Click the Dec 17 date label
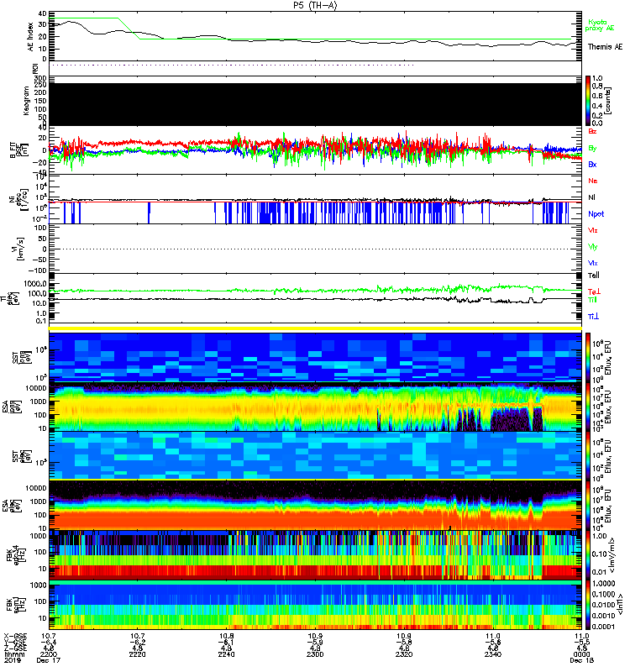Viewport: 630px width, 672px height. click(x=49, y=660)
